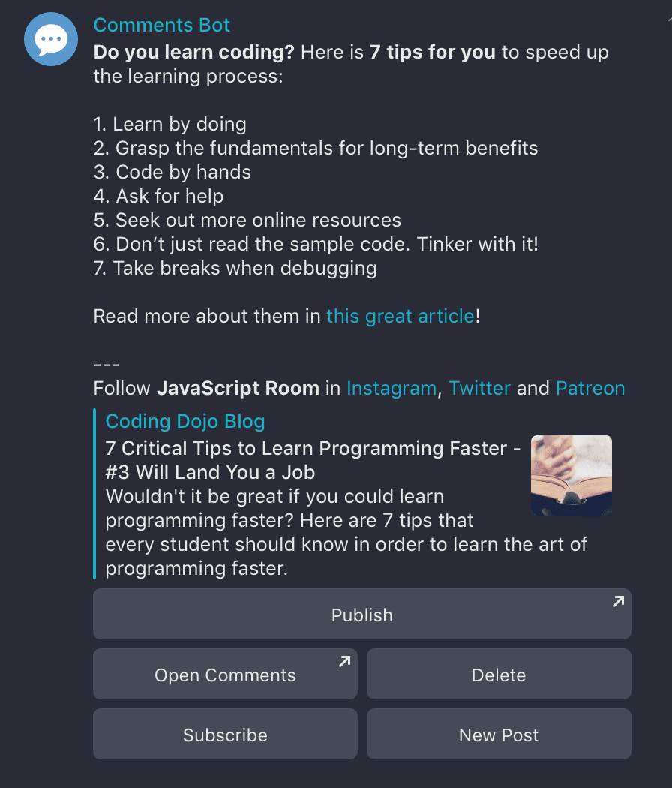Click the link preview description text
Image resolution: width=672 pixels, height=788 pixels.
(346, 532)
